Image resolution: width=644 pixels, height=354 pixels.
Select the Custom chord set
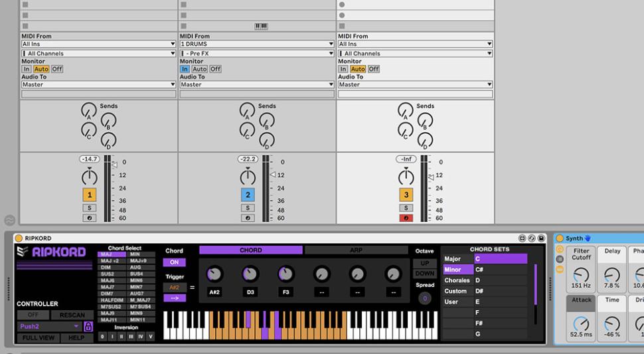[x=457, y=291]
